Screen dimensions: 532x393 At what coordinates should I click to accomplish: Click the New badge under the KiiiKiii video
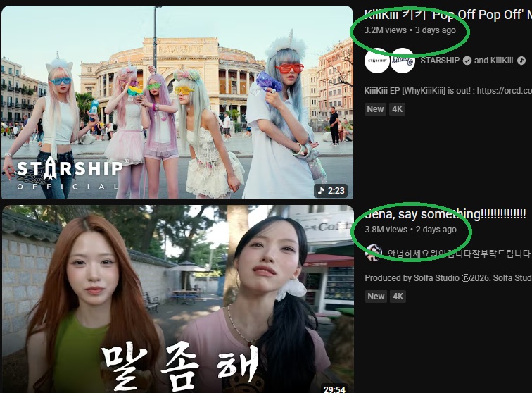pos(375,109)
